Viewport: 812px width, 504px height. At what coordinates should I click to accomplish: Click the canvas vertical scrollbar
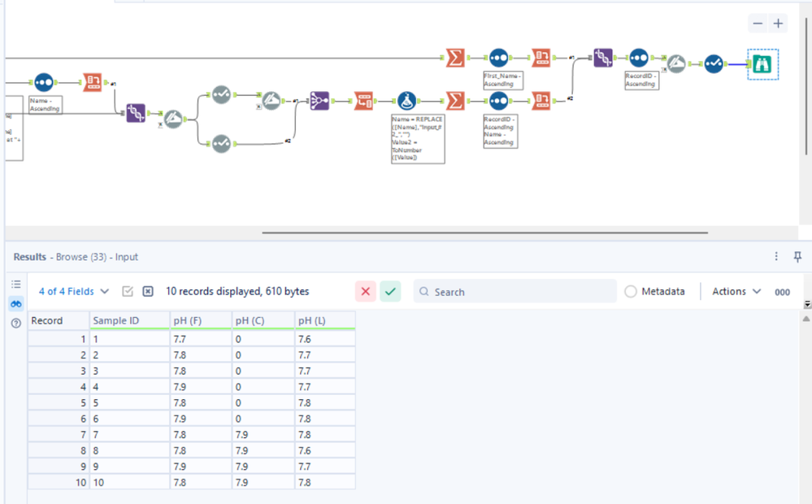[805, 85]
